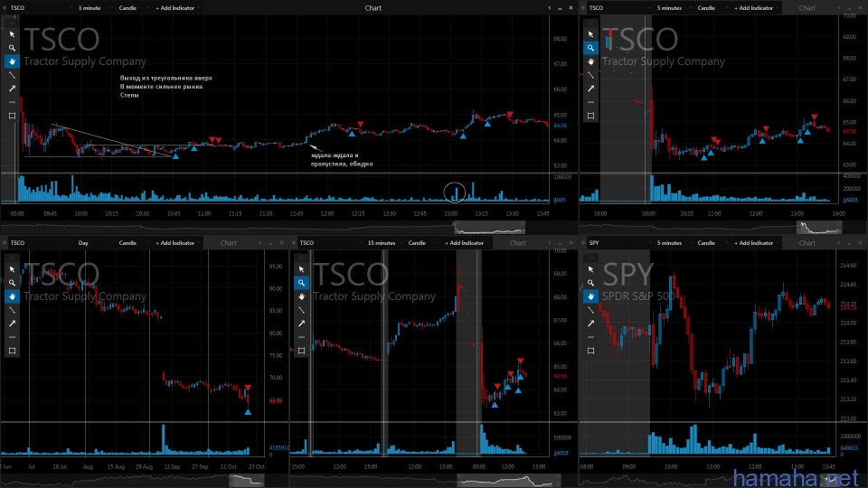Click Add Indicator in top-right TSCO 5 minutes chart
This screenshot has height=488, width=868.
(755, 8)
